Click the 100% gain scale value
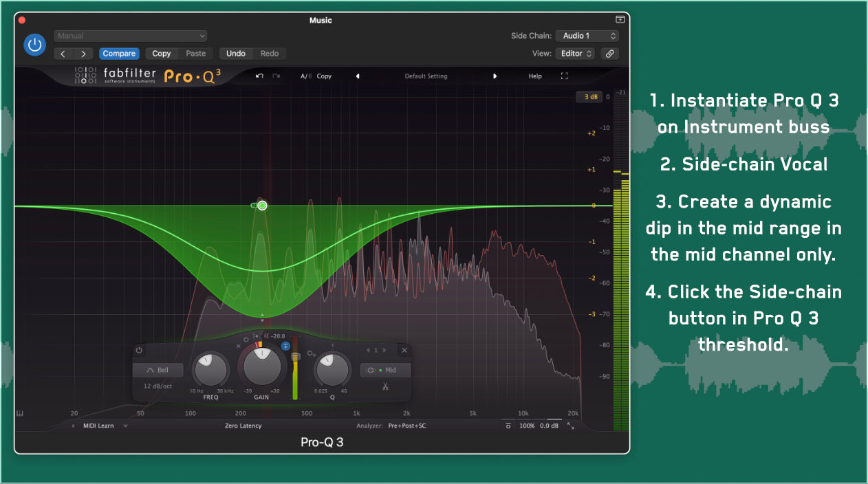 528,426
